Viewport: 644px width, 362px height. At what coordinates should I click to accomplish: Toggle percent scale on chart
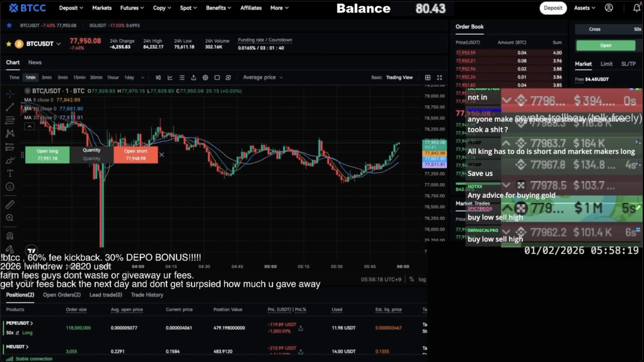[x=411, y=279]
